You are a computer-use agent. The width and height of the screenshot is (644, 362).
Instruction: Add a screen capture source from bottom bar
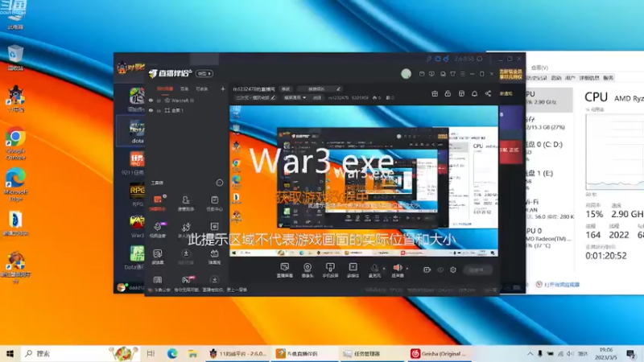coord(284,270)
